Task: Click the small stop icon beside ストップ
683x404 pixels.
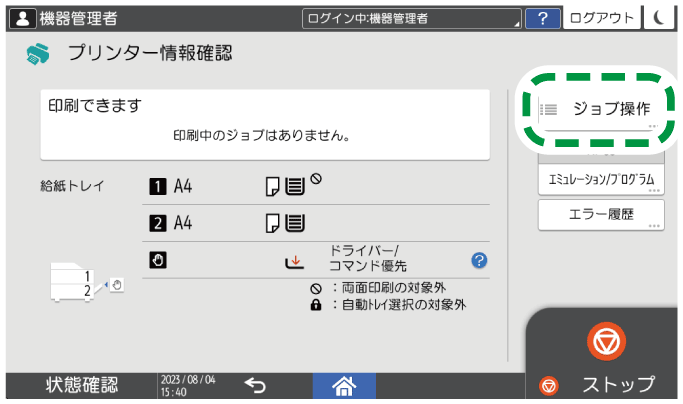Action: (x=548, y=386)
